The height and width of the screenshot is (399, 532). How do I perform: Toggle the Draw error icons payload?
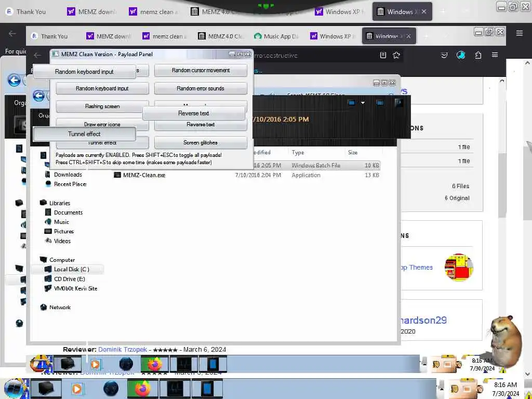click(102, 124)
